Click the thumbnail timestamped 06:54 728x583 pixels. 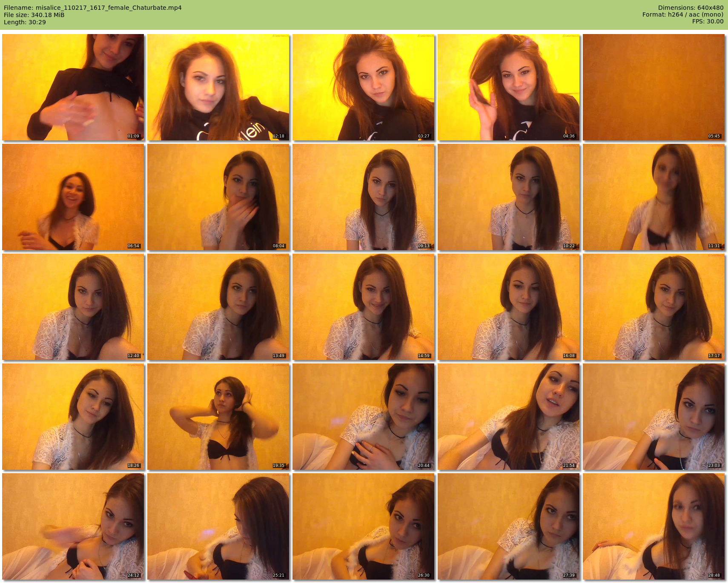point(73,197)
